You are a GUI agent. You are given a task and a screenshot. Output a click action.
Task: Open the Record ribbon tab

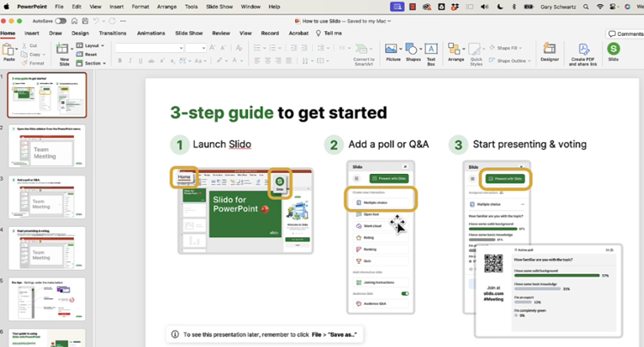coord(270,33)
